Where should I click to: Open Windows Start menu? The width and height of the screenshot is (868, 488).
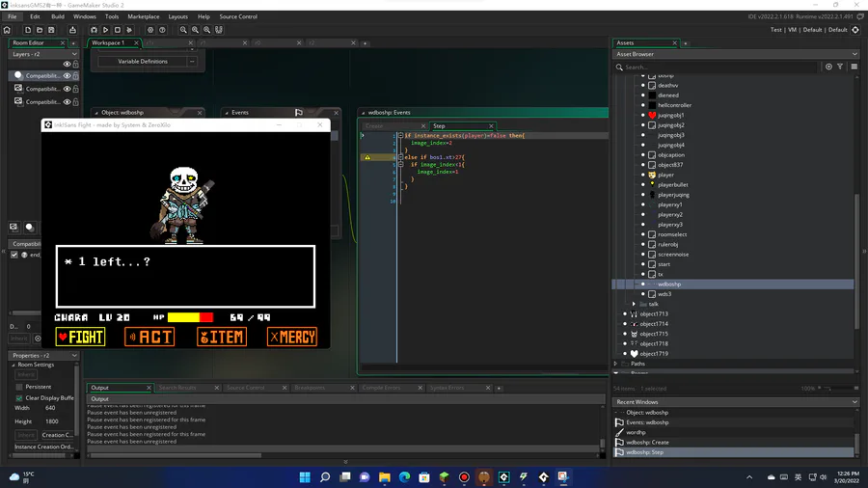(305, 477)
